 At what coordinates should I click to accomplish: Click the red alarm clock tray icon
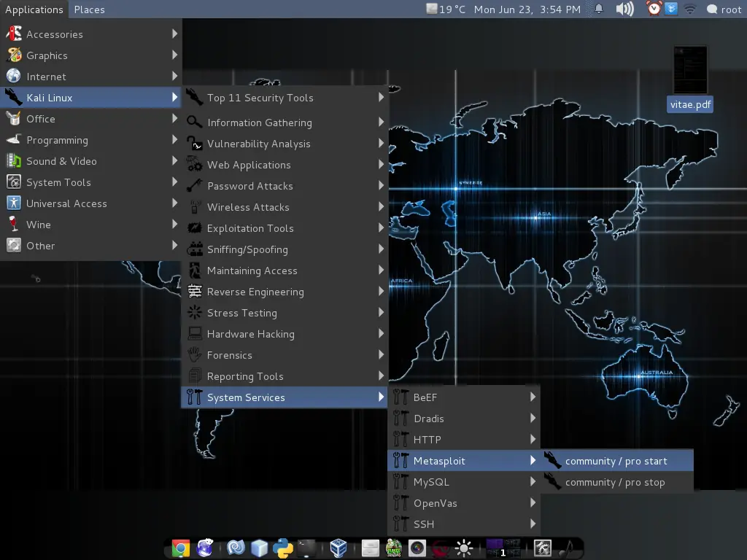click(x=654, y=9)
